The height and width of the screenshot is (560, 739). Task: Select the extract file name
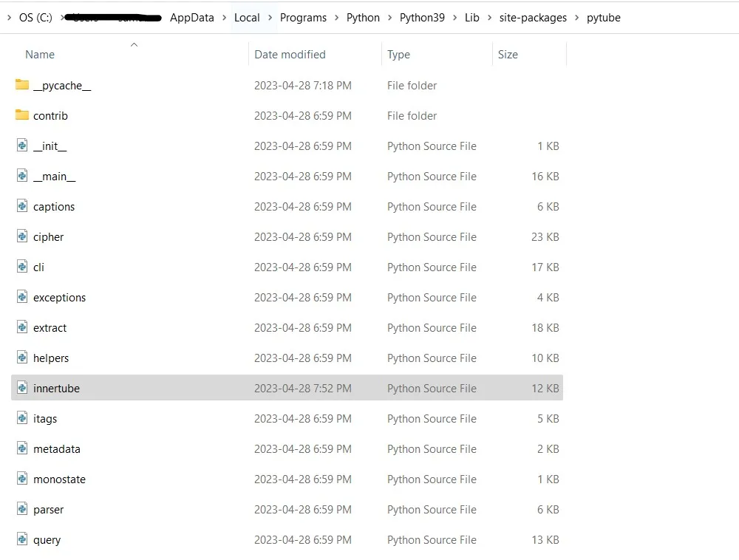[50, 328]
